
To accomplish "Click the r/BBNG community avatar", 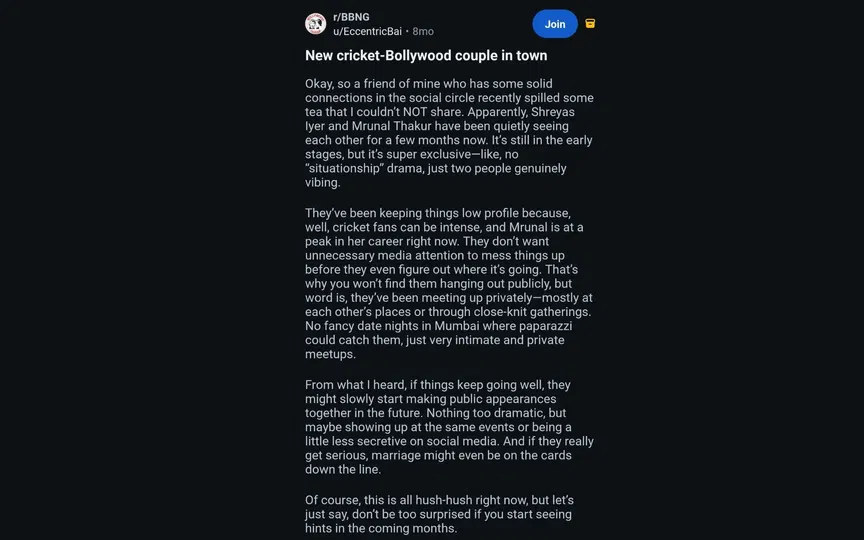I will coord(315,24).
